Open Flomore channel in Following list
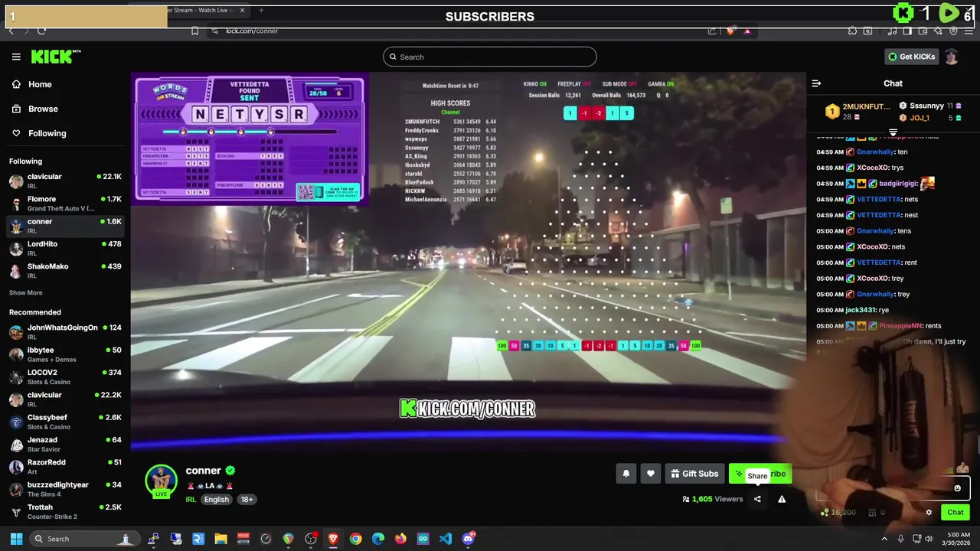This screenshot has width=980, height=551. (65, 204)
